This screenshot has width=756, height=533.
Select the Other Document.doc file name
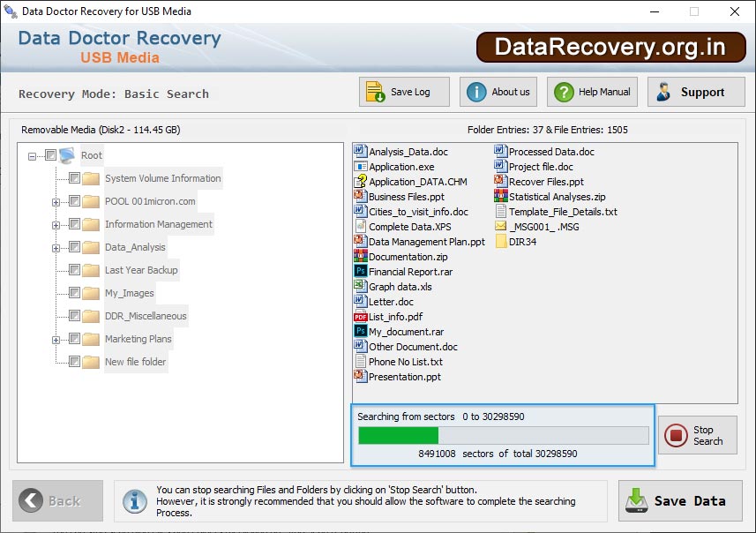413,346
